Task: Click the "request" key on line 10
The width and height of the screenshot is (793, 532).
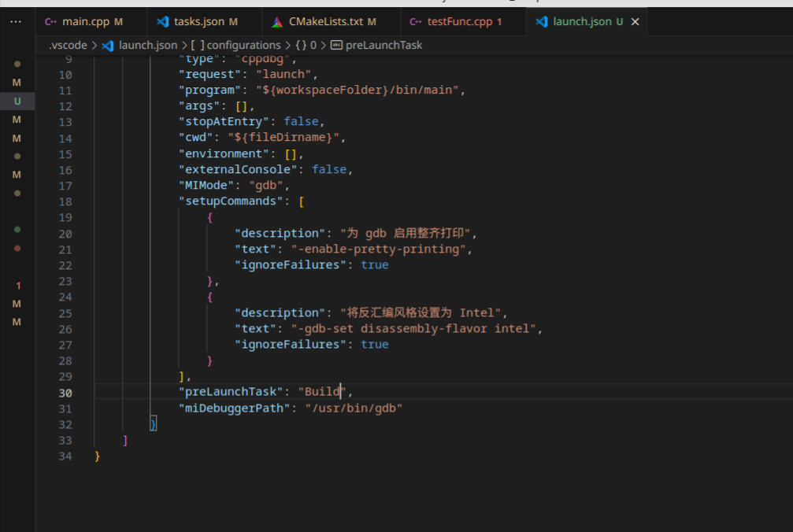Action: tap(210, 74)
